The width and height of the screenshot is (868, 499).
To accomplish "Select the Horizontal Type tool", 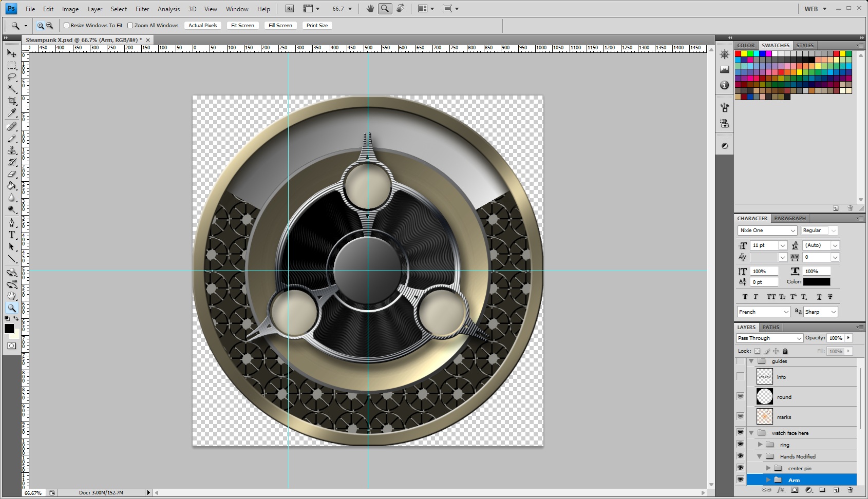I will tap(12, 235).
